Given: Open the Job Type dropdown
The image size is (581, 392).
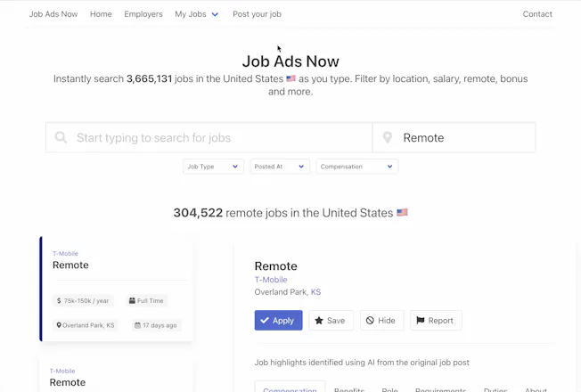Looking at the screenshot, I should (213, 167).
